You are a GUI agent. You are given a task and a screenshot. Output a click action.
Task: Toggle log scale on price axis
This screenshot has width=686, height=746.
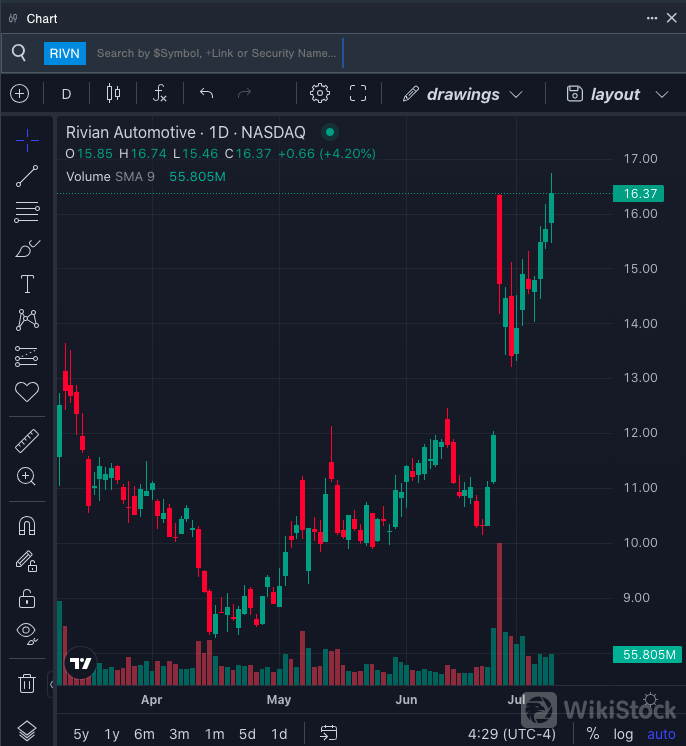point(623,734)
